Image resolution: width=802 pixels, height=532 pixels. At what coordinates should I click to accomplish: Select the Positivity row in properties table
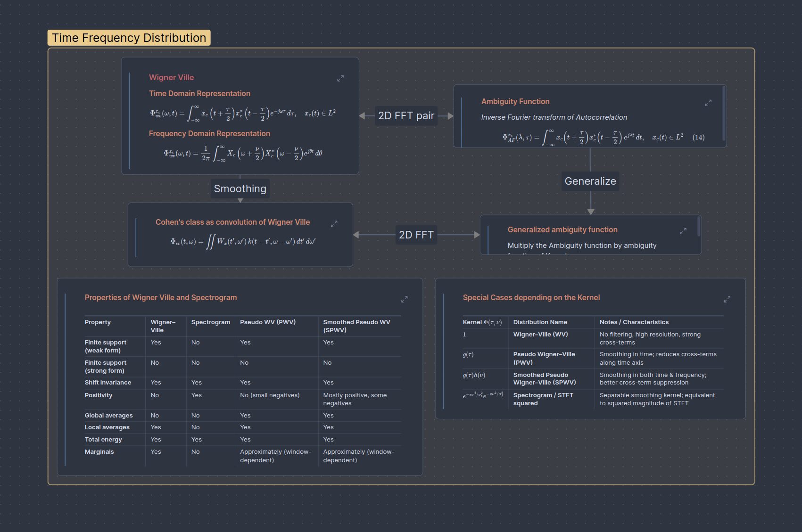click(99, 395)
